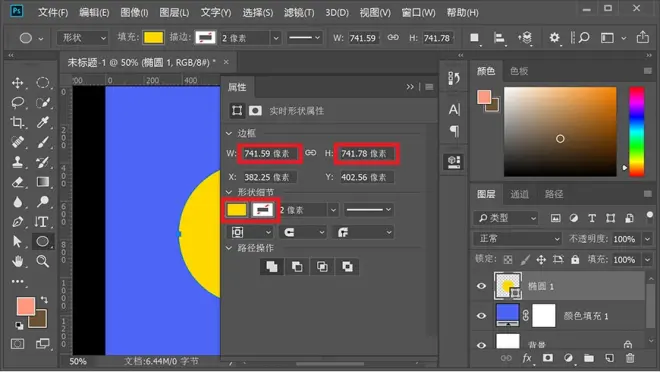
Task: Select the Clone Stamp tool
Action: (18, 162)
